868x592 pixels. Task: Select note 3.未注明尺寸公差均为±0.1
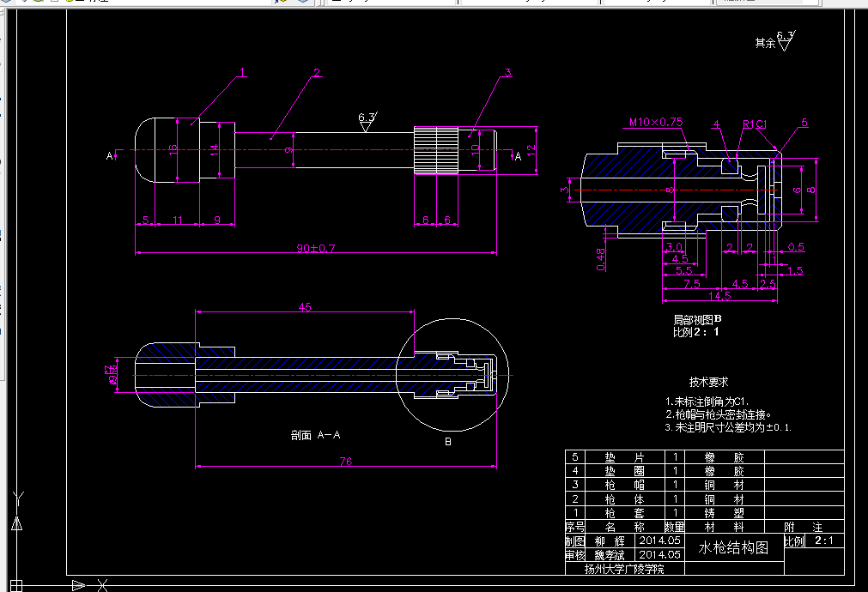point(729,427)
